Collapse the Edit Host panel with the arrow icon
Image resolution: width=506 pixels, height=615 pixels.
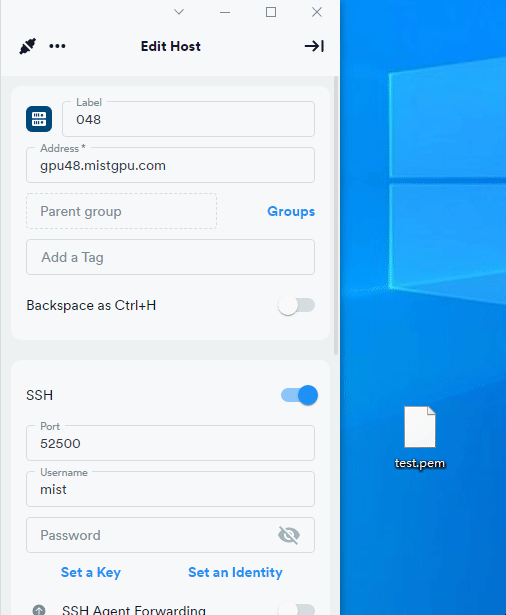314,46
